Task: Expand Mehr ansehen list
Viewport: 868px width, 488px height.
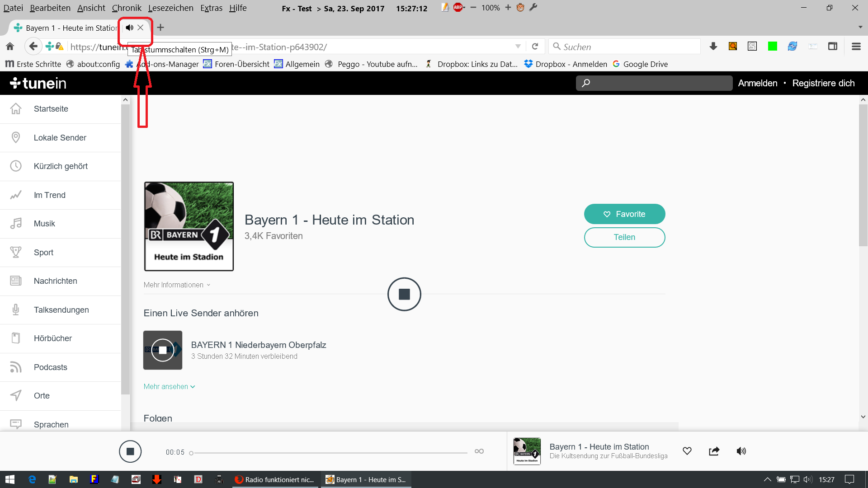Action: click(169, 387)
